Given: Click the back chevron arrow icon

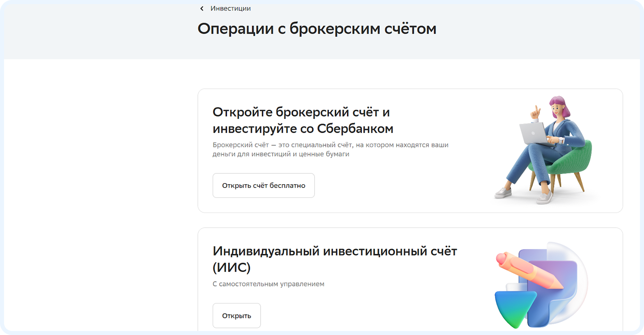Looking at the screenshot, I should click(202, 9).
